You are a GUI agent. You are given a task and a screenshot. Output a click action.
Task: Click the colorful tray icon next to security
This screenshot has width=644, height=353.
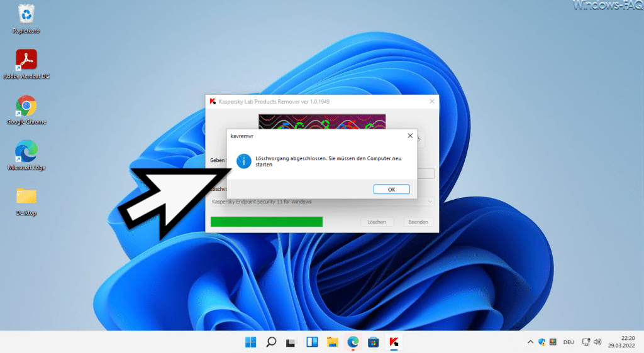(553, 342)
